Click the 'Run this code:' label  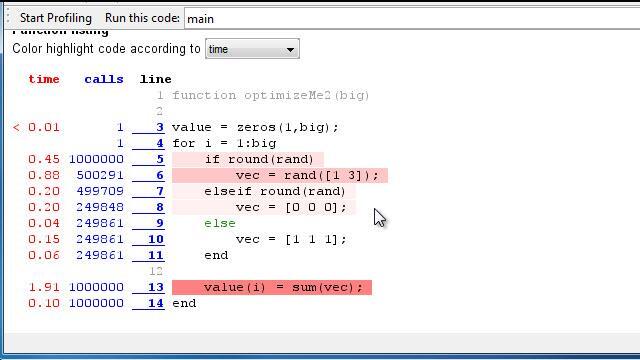coord(142,18)
